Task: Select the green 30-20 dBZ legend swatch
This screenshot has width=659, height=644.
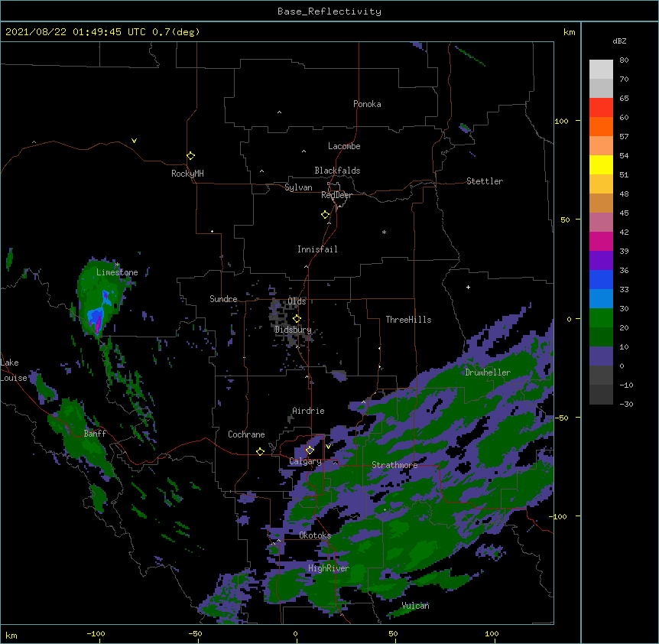Action: (x=601, y=318)
